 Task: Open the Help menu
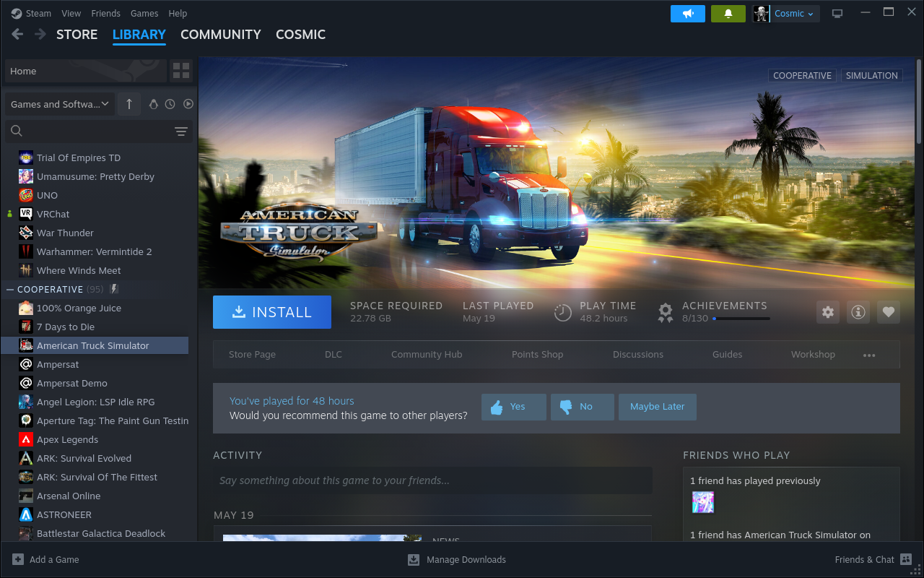point(178,13)
